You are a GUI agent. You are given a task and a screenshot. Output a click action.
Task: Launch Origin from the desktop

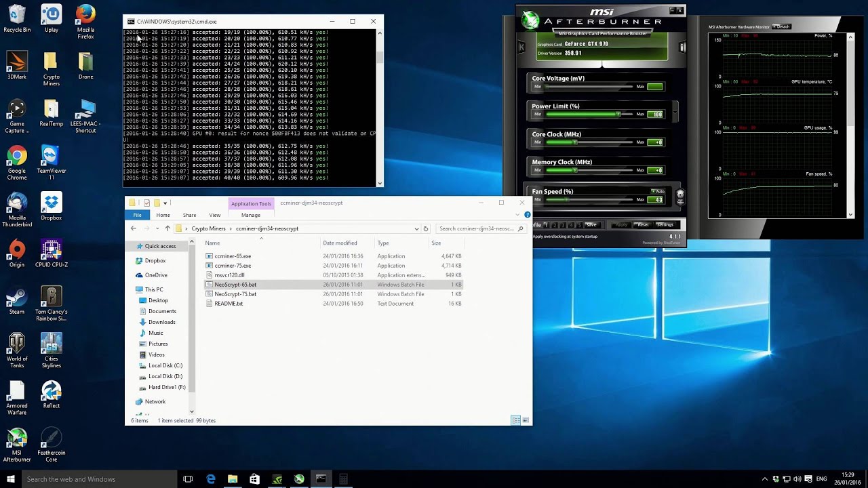(x=17, y=253)
